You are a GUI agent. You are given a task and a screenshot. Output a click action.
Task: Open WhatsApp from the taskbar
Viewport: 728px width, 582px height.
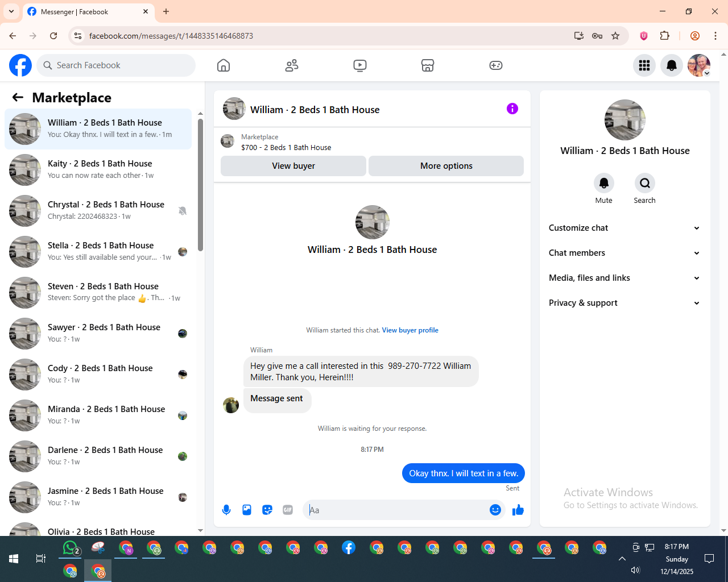pyautogui.click(x=71, y=548)
